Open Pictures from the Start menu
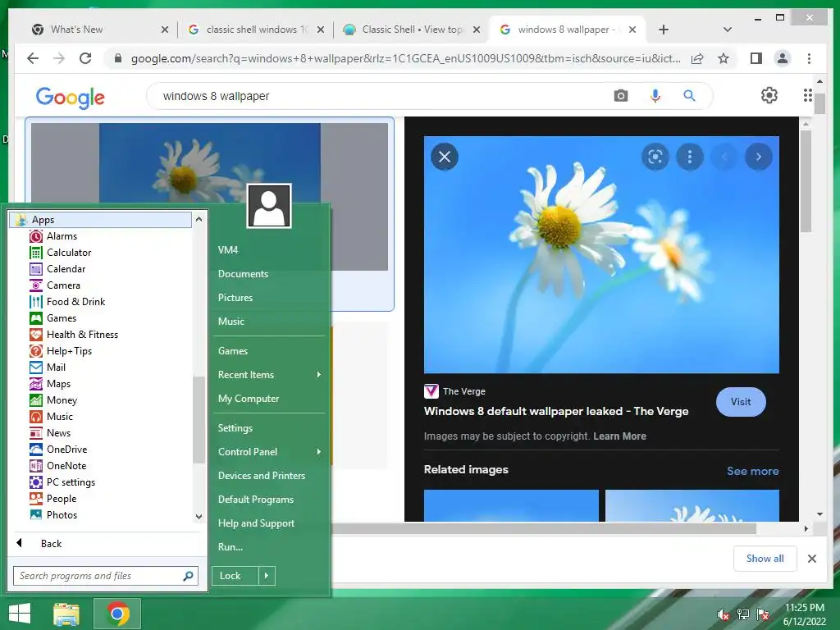The height and width of the screenshot is (630, 840). click(x=235, y=297)
